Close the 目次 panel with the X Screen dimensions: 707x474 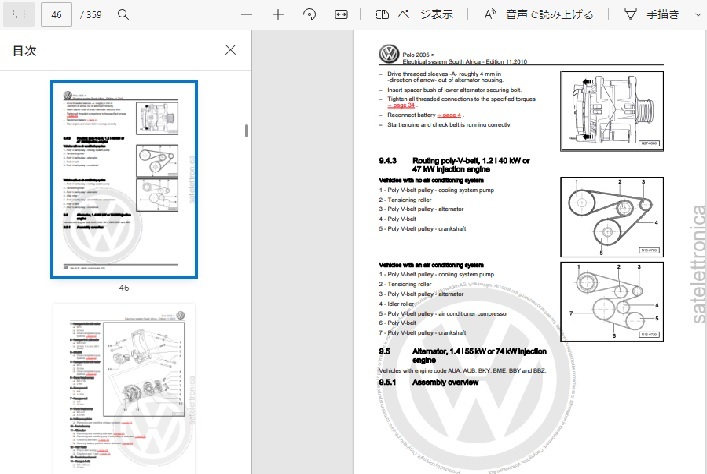pyautogui.click(x=230, y=50)
